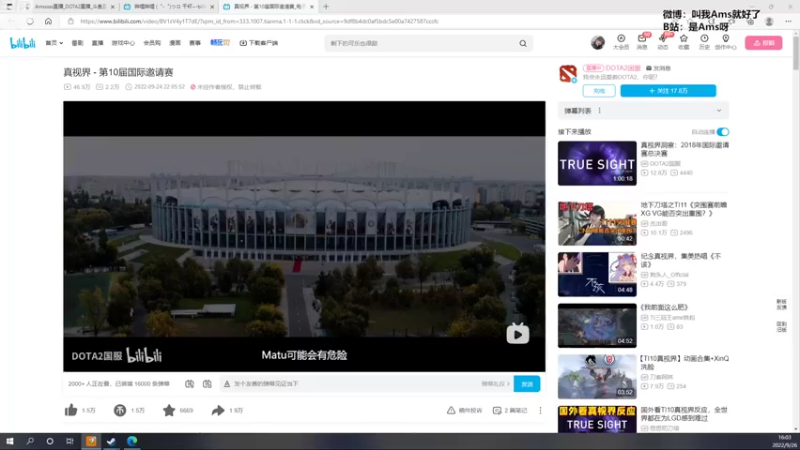Expand the 弹幕列表 danmaku list
This screenshot has width=800, height=450.
coord(719,111)
